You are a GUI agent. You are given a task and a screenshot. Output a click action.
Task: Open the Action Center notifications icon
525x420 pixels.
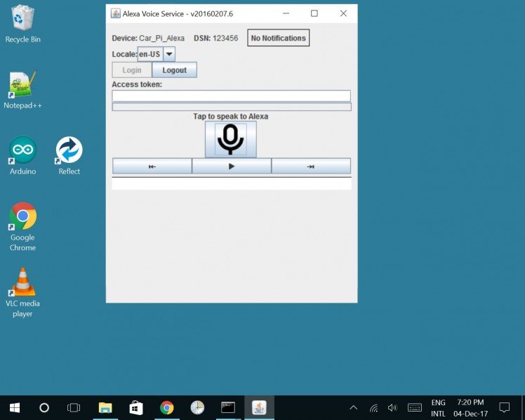[504, 407]
